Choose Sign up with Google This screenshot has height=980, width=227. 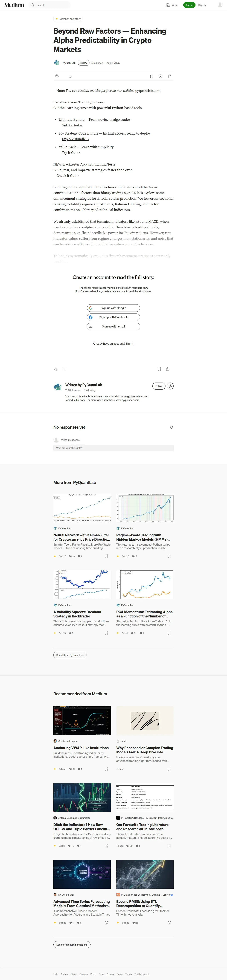pyautogui.click(x=113, y=308)
